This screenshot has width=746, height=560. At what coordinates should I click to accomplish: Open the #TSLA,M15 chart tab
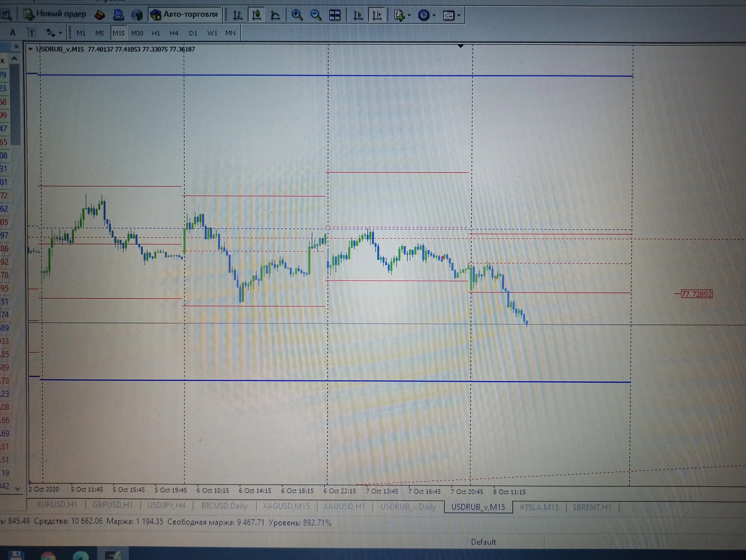tap(539, 507)
